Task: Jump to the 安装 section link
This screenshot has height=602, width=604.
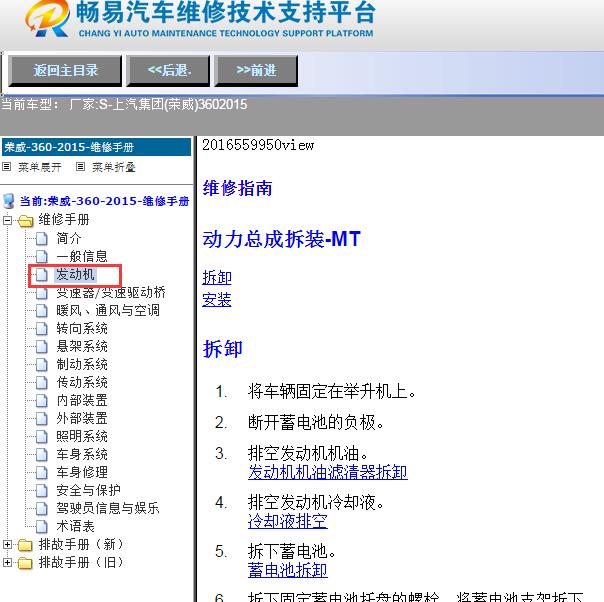Action: coord(217,300)
